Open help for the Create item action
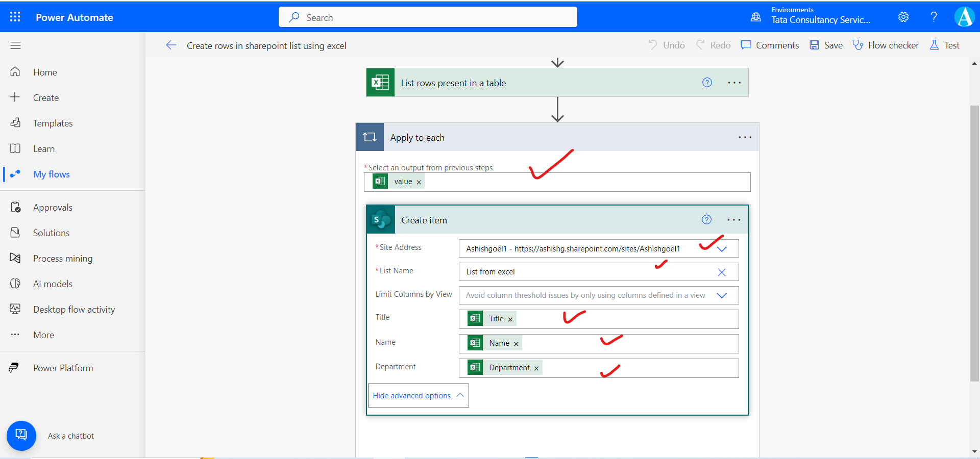The height and width of the screenshot is (459, 980). pos(706,219)
